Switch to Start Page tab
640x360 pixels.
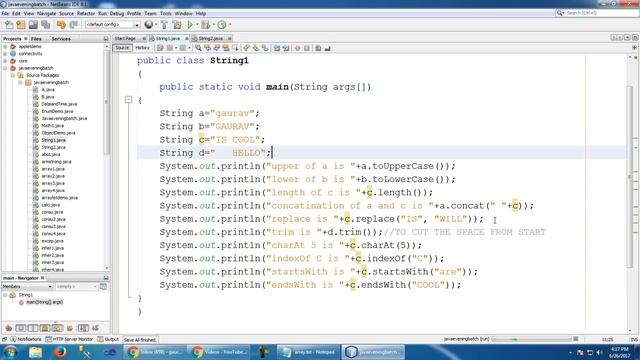pos(125,38)
